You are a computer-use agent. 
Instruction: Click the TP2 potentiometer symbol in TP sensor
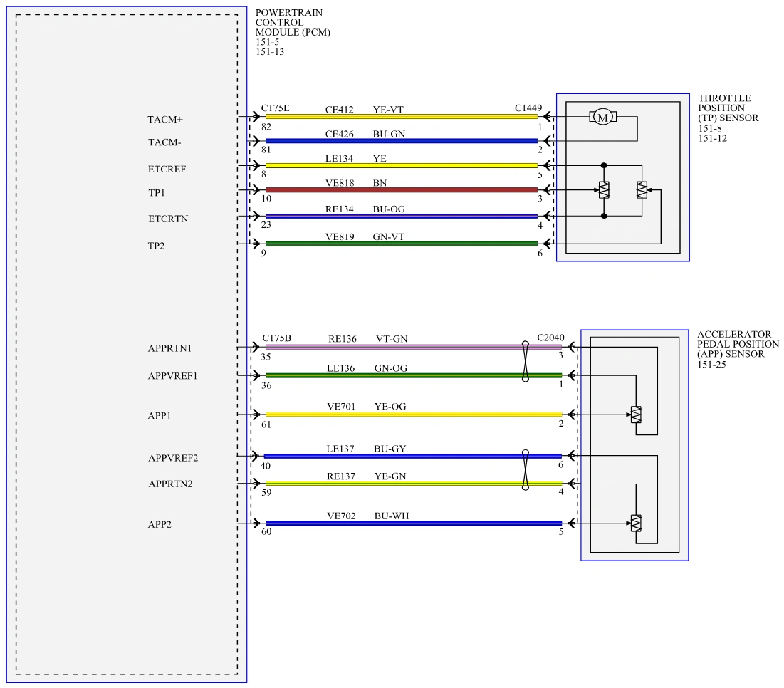click(642, 190)
